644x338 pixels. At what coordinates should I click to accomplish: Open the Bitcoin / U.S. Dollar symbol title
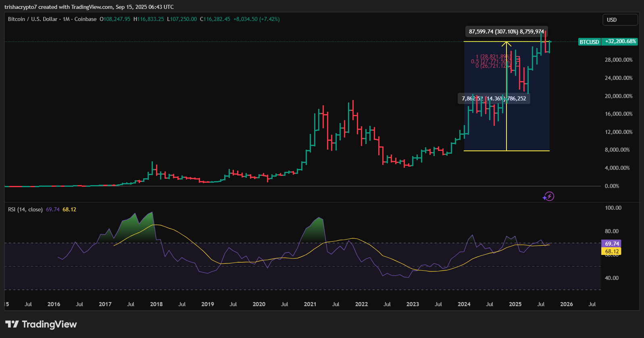click(33, 19)
